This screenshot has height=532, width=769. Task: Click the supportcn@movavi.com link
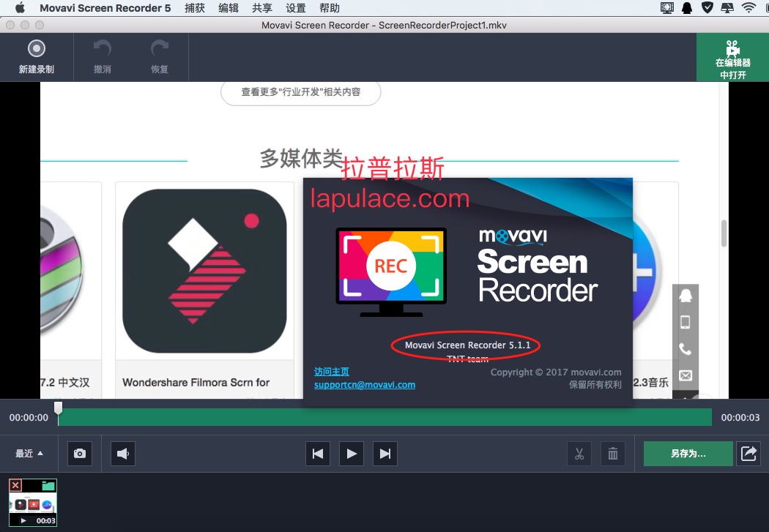click(x=364, y=385)
